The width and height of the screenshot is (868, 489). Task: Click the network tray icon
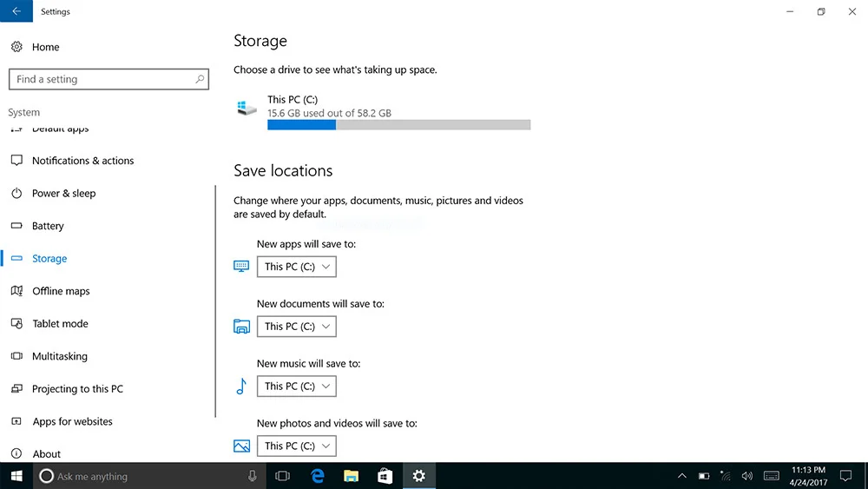coord(725,476)
